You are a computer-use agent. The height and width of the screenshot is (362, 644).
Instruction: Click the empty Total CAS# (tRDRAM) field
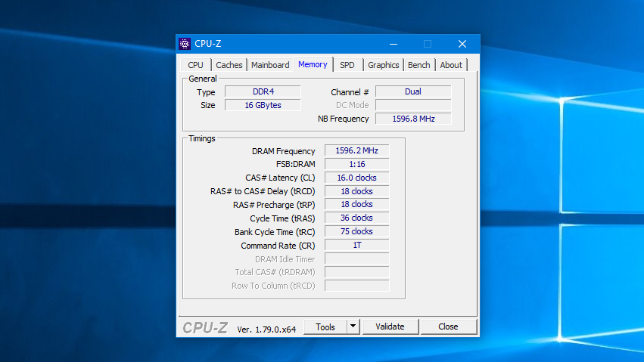pos(357,272)
